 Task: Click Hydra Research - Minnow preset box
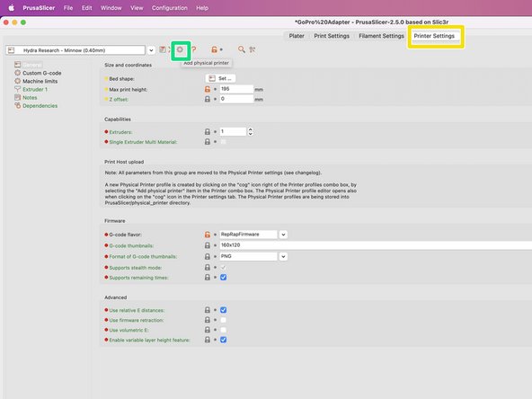[75, 50]
